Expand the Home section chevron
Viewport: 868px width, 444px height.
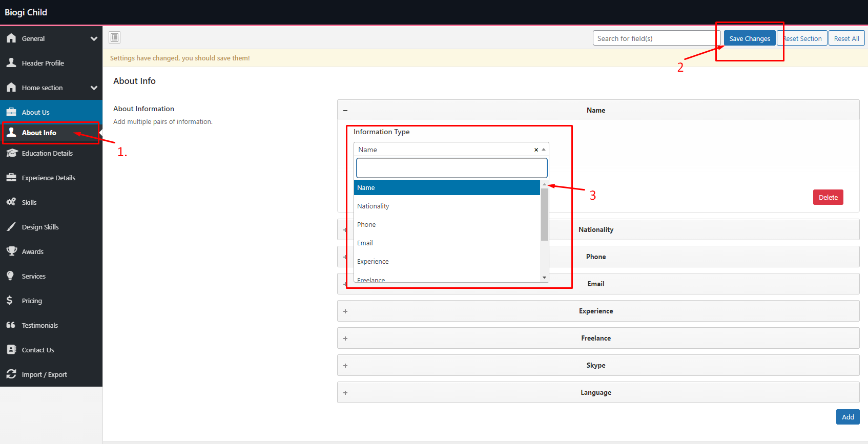[x=94, y=88]
